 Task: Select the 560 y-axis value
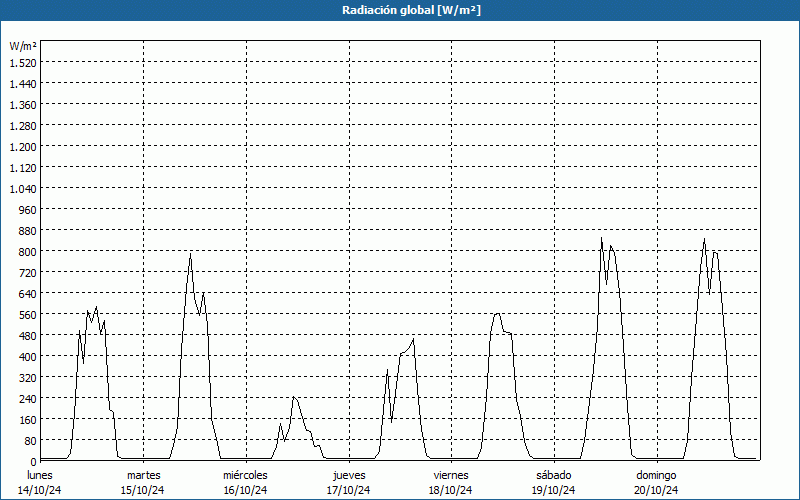28,315
